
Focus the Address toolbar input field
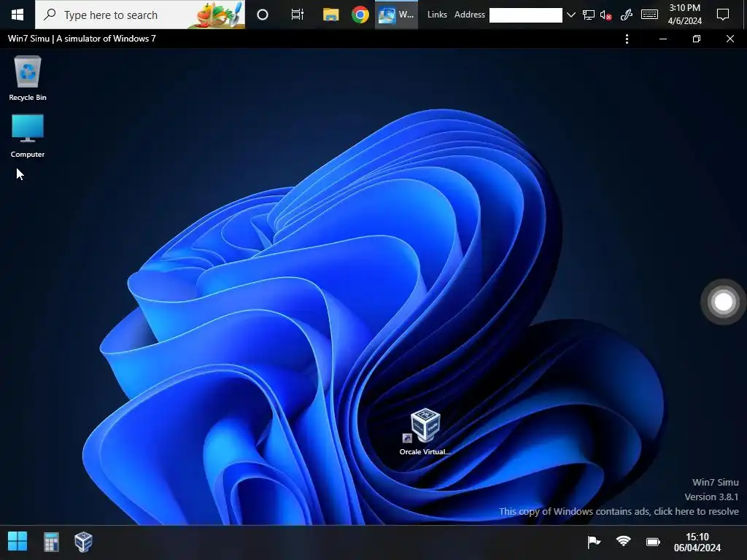click(x=525, y=15)
